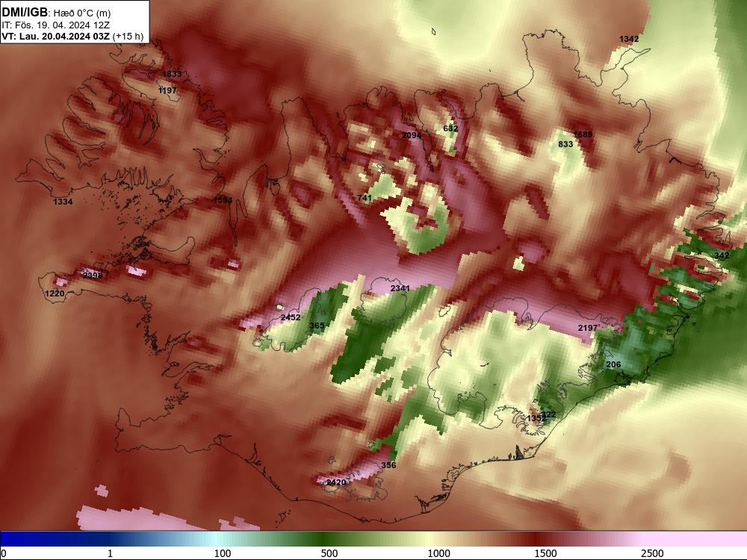Click the map value 365
Image resolution: width=747 pixels, height=560 pixels.
coord(317,326)
